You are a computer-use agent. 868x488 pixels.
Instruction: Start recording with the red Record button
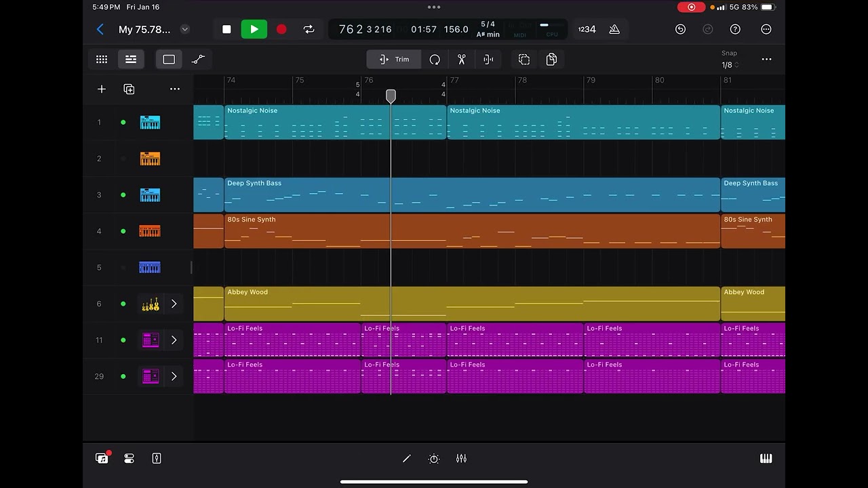point(281,29)
